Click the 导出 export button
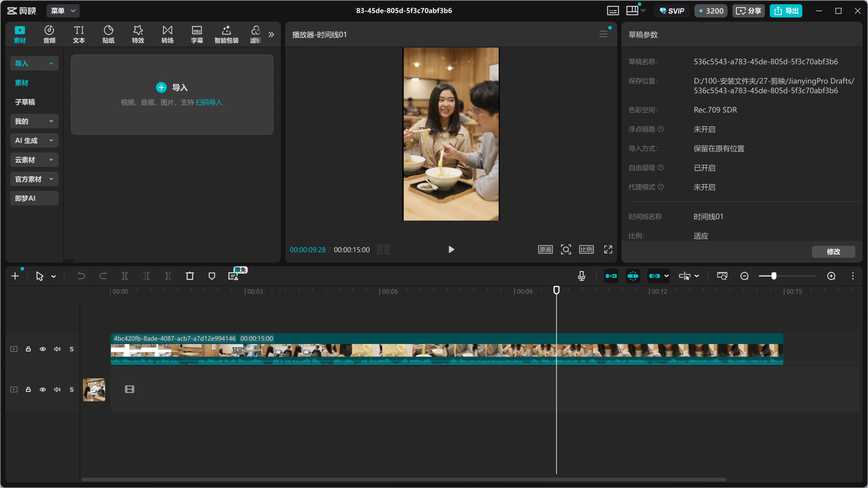 (x=786, y=11)
